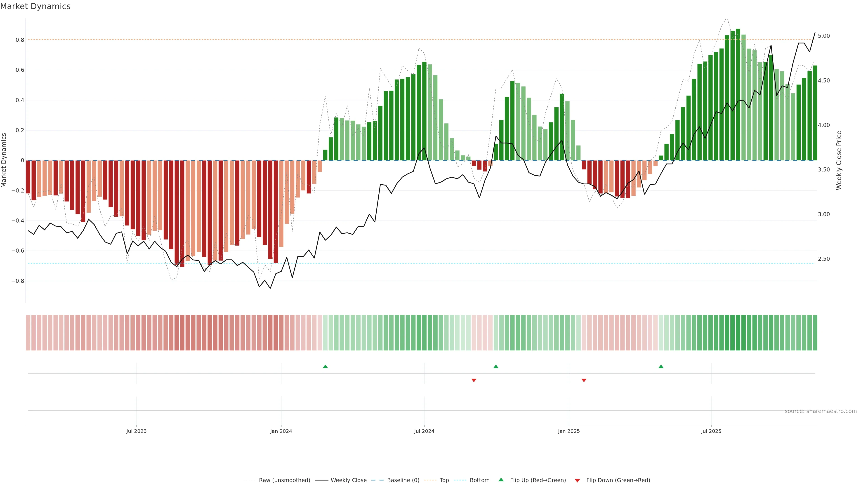Click the first red flip-down triangle marker
This screenshot has height=488, width=868.
pyautogui.click(x=474, y=380)
